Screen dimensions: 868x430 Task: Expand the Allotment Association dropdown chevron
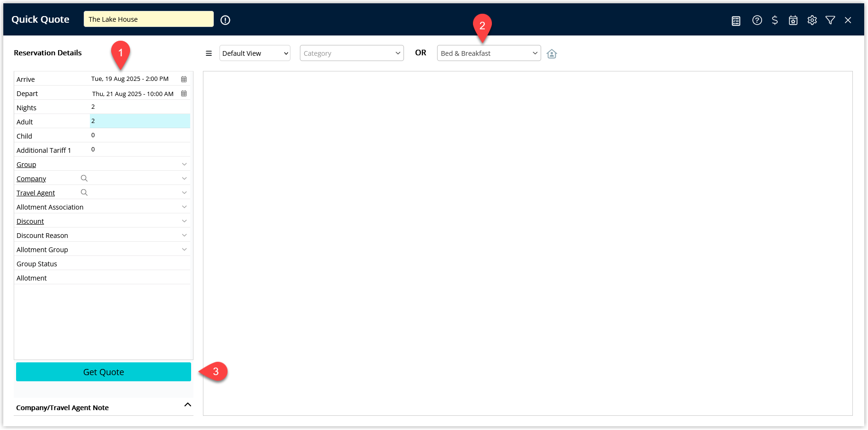point(184,207)
